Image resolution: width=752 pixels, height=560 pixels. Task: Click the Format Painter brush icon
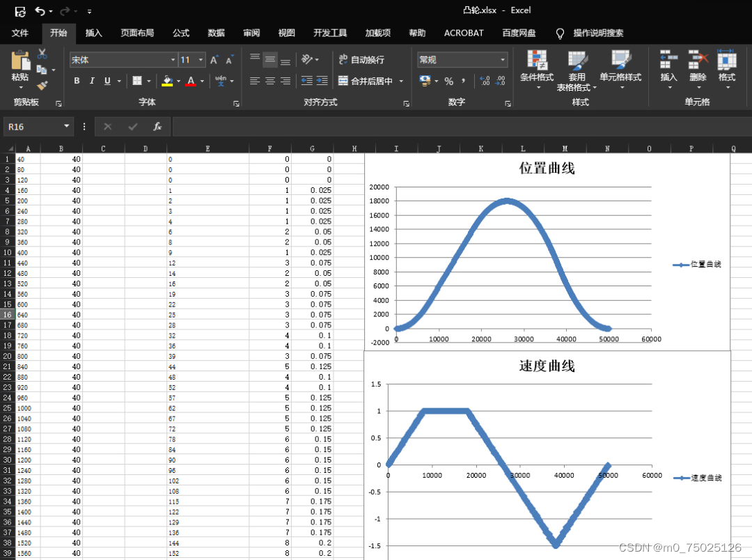coord(42,86)
